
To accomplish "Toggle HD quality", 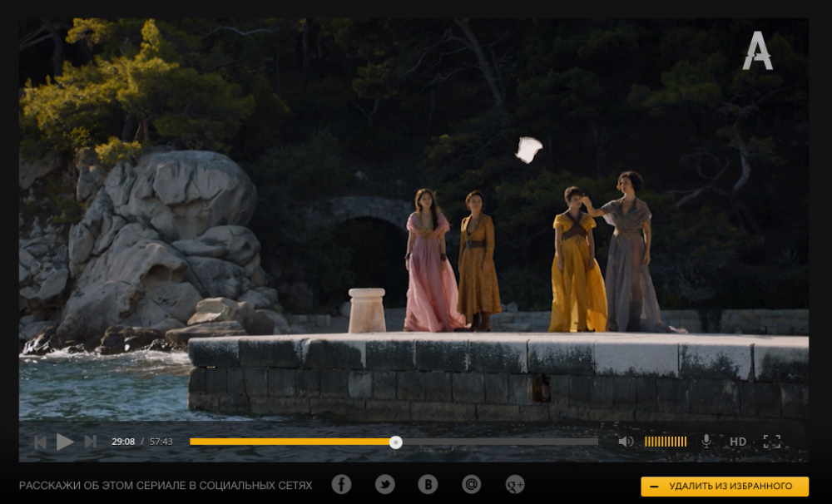I will pyautogui.click(x=737, y=442).
